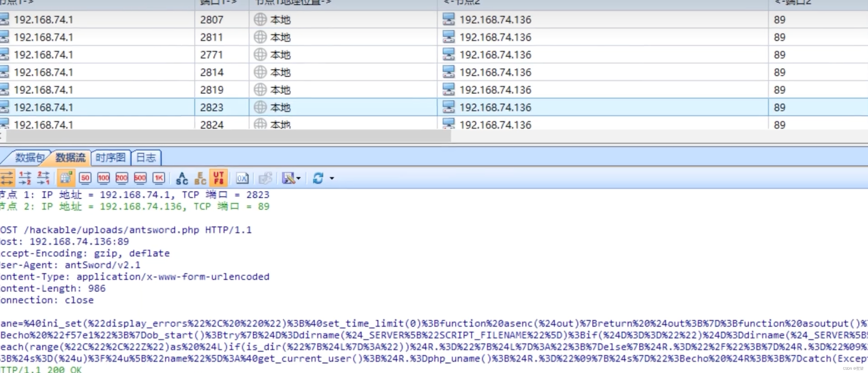Image resolution: width=868 pixels, height=373 pixels.
Task: Click the globe icon in port 2819 row
Action: tap(260, 89)
